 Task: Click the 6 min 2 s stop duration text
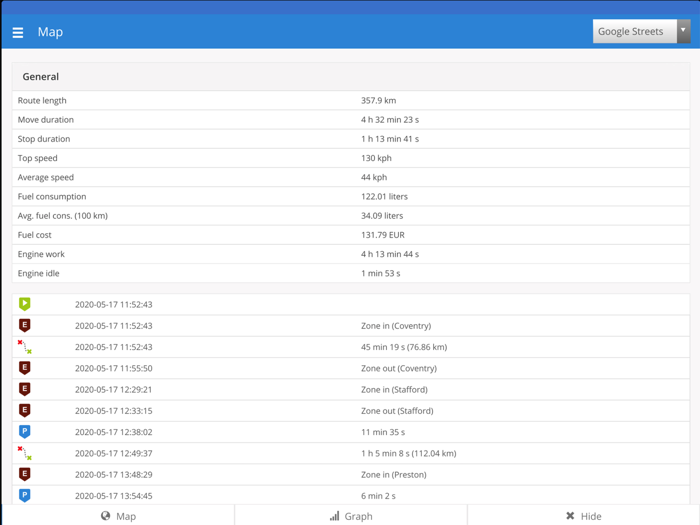click(x=378, y=496)
